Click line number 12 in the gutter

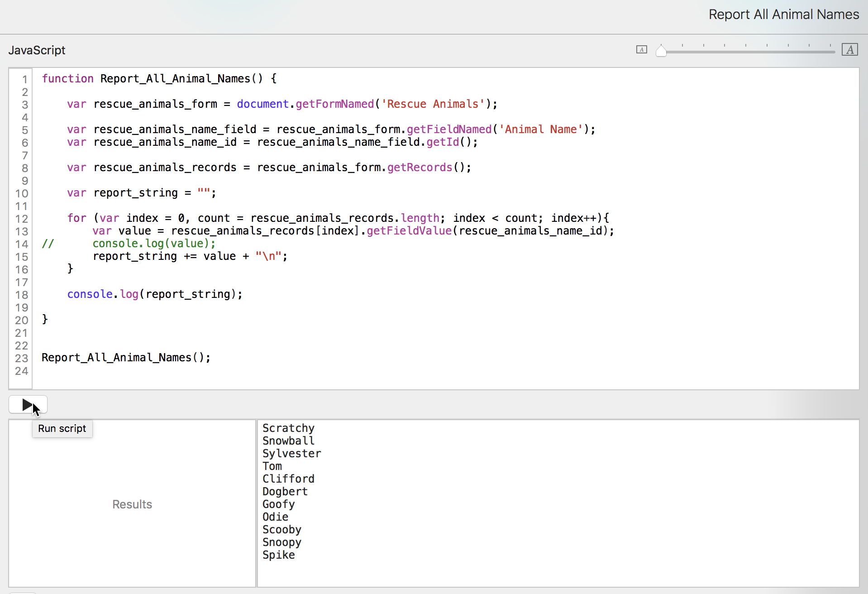coord(21,219)
